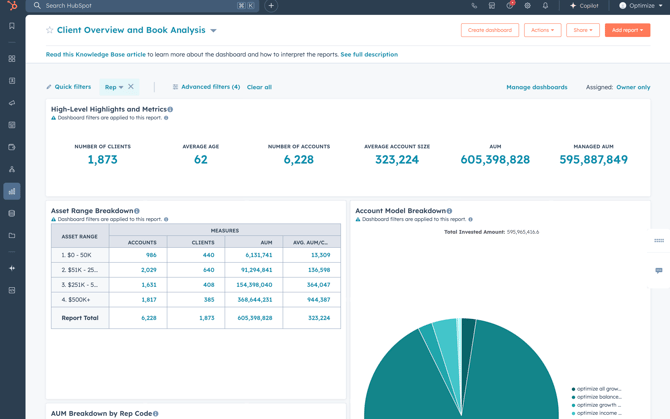Open the Bookmarks icon in the sidebar
The width and height of the screenshot is (670, 419).
point(12,26)
